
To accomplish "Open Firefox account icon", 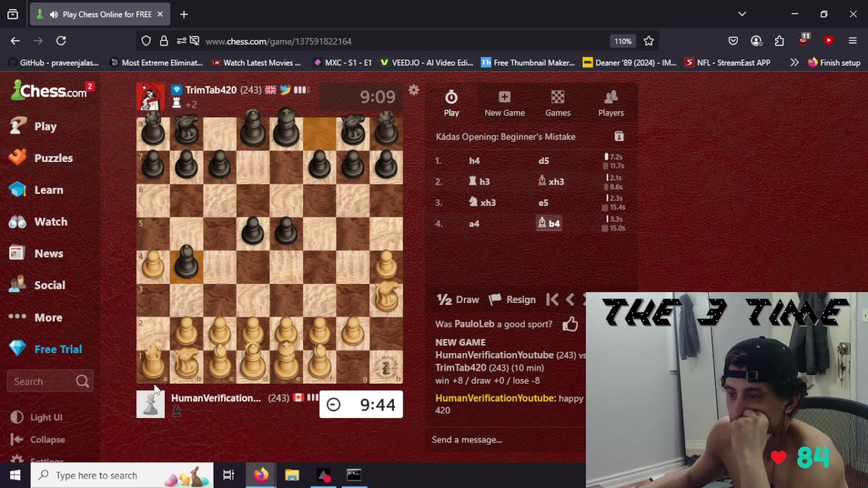I will click(x=756, y=41).
